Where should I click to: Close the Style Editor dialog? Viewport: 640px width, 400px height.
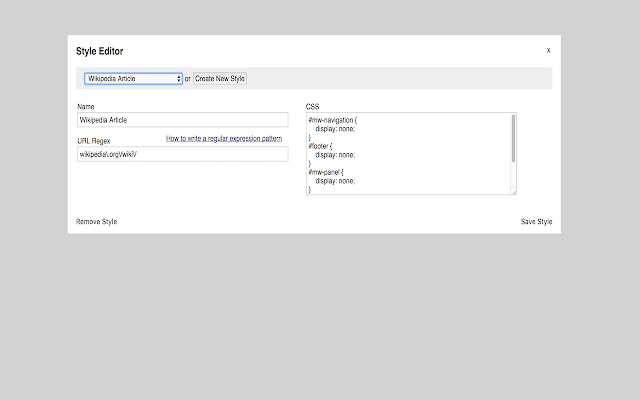[548, 50]
